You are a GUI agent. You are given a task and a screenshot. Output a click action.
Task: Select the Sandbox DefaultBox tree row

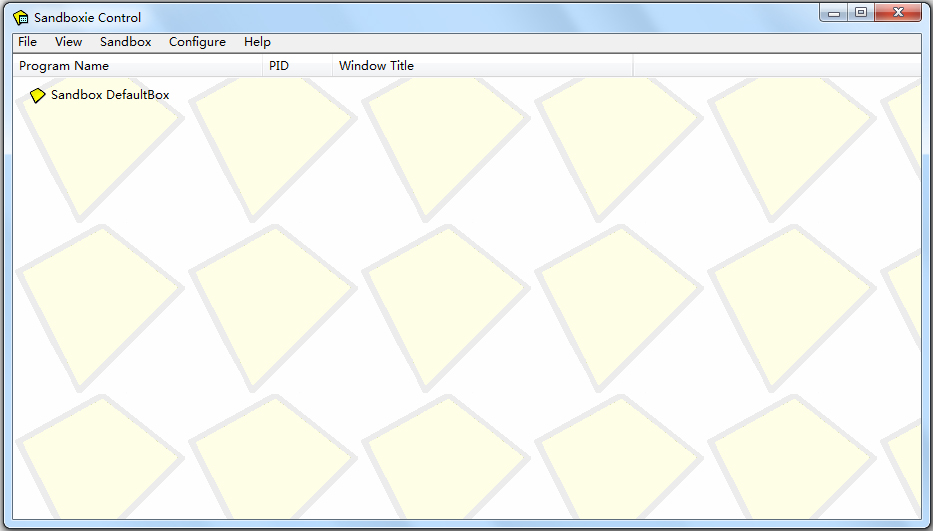pyautogui.click(x=100, y=95)
